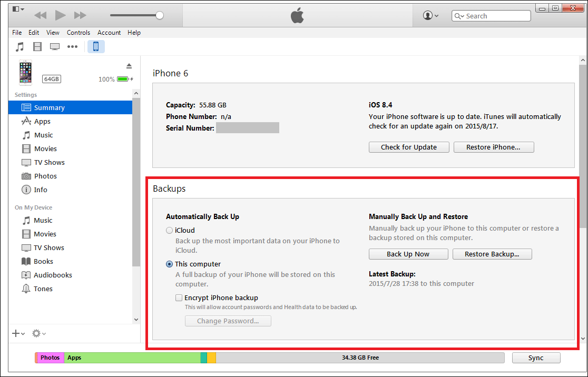Open Audiobooks on device
Image resolution: width=588 pixels, height=377 pixels.
tap(70, 275)
